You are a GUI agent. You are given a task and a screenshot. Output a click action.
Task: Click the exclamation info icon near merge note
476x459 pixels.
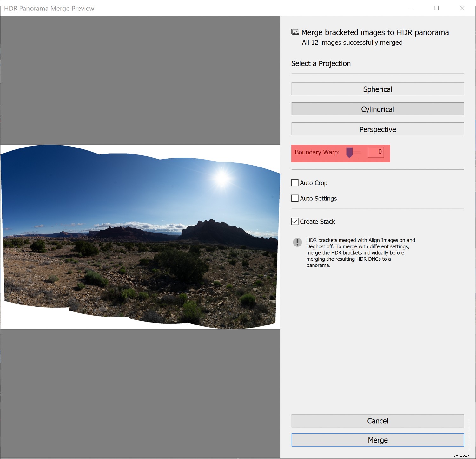coord(297,243)
